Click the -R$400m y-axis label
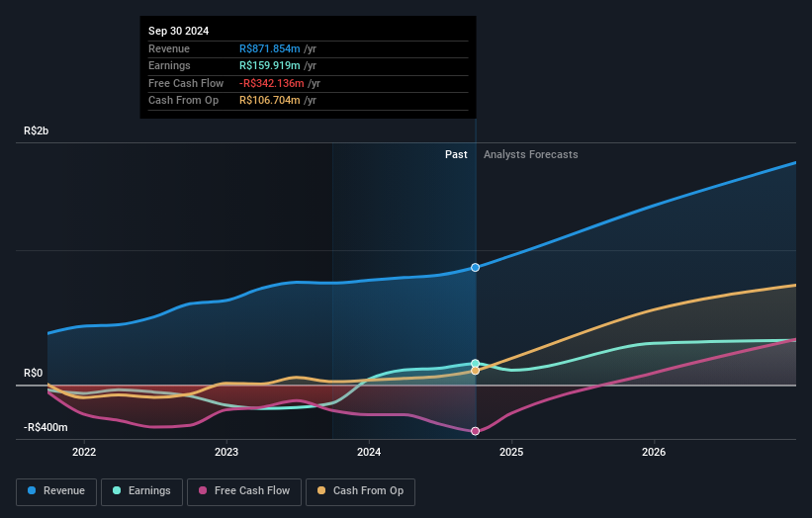The height and width of the screenshot is (518, 812). (x=45, y=427)
